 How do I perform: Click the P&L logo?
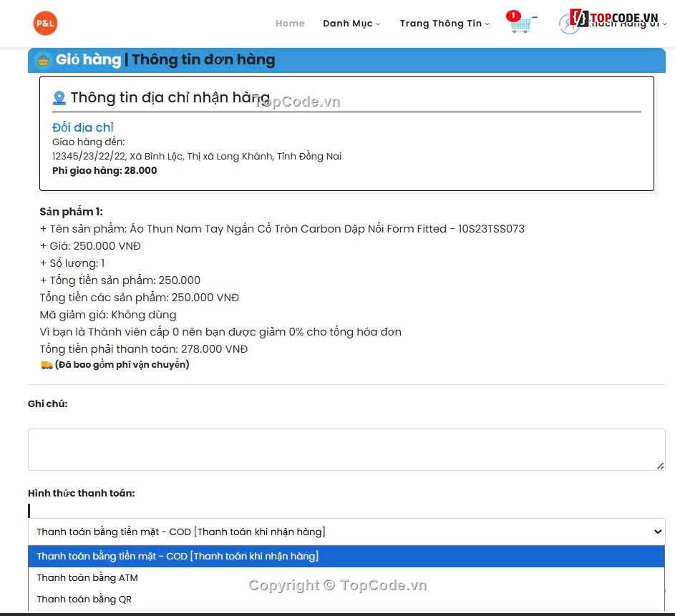pyautogui.click(x=44, y=22)
